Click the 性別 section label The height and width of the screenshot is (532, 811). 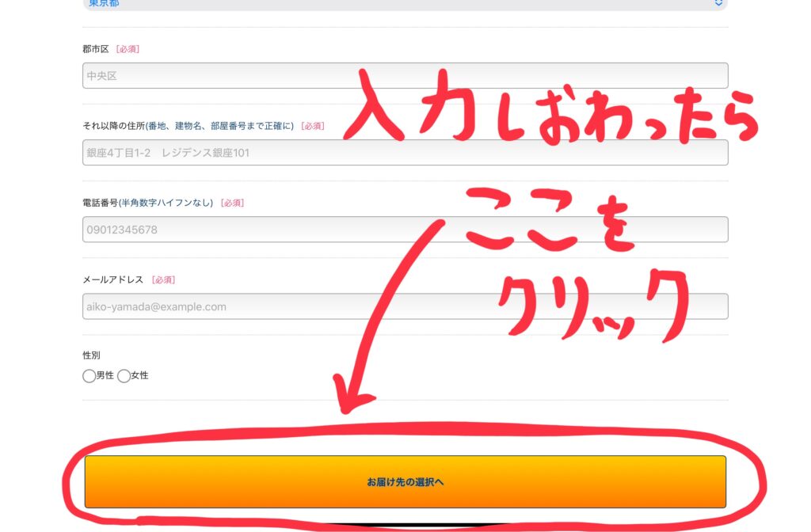(x=92, y=355)
